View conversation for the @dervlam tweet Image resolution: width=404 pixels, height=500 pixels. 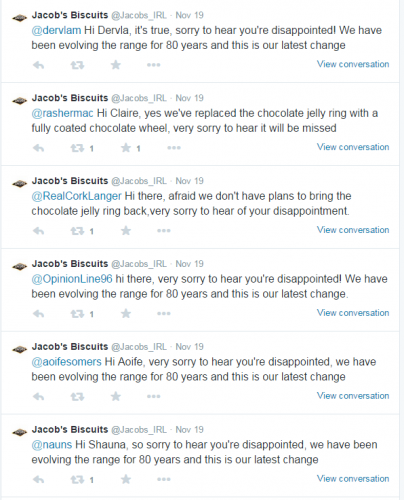click(x=353, y=64)
